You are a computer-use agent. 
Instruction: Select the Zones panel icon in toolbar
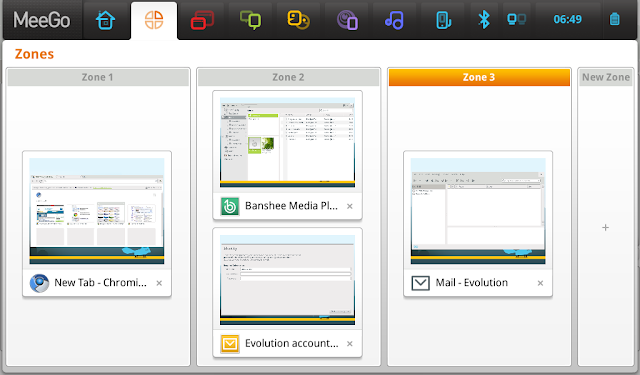click(154, 20)
